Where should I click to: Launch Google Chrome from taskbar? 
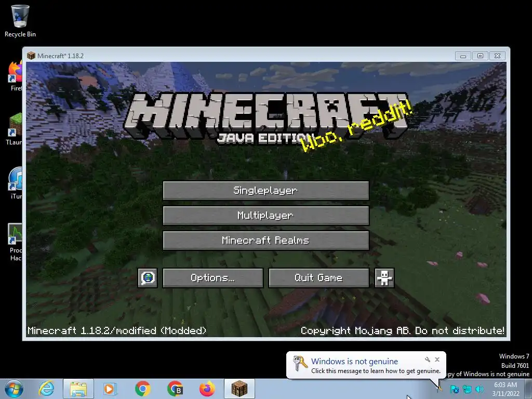coord(142,389)
